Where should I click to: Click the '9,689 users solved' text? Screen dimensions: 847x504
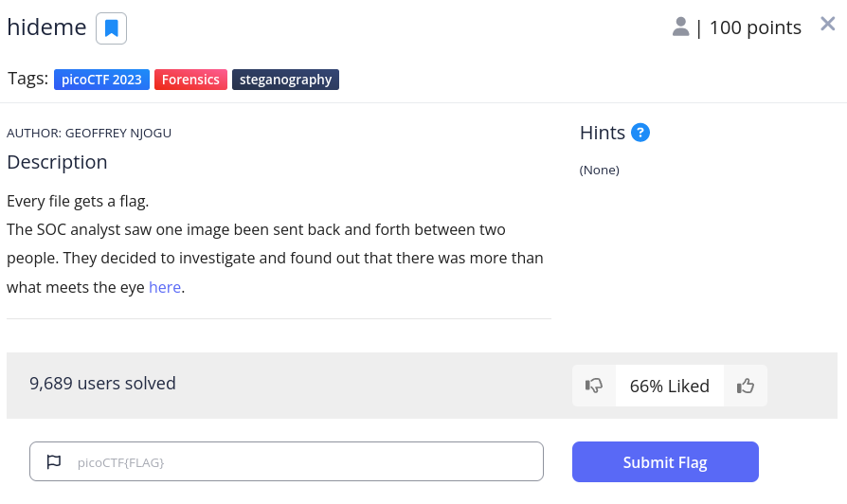point(102,384)
